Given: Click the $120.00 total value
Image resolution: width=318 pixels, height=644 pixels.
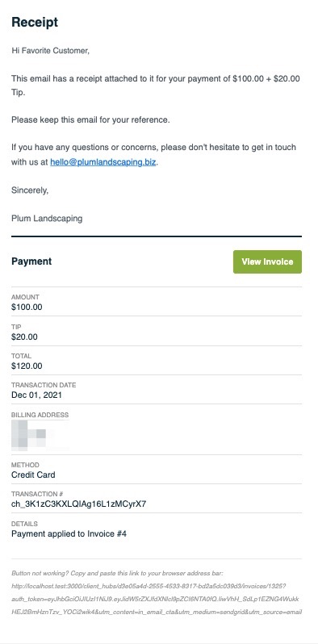Looking at the screenshot, I should [27, 366].
